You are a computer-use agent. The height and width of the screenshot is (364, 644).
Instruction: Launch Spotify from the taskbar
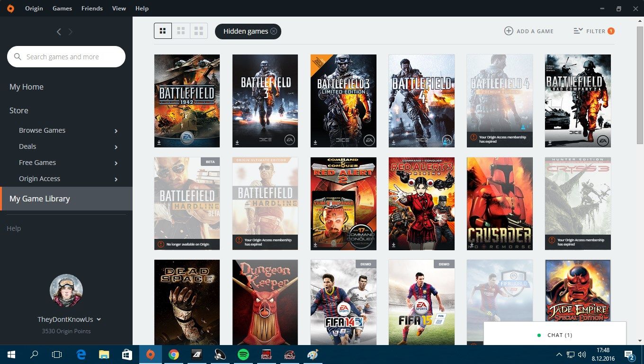coord(243,354)
